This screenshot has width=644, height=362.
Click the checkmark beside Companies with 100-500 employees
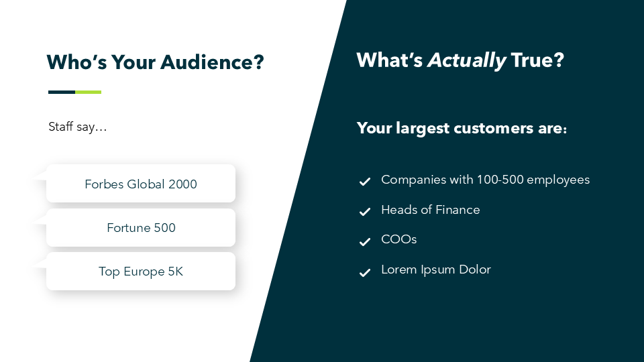[x=365, y=182]
